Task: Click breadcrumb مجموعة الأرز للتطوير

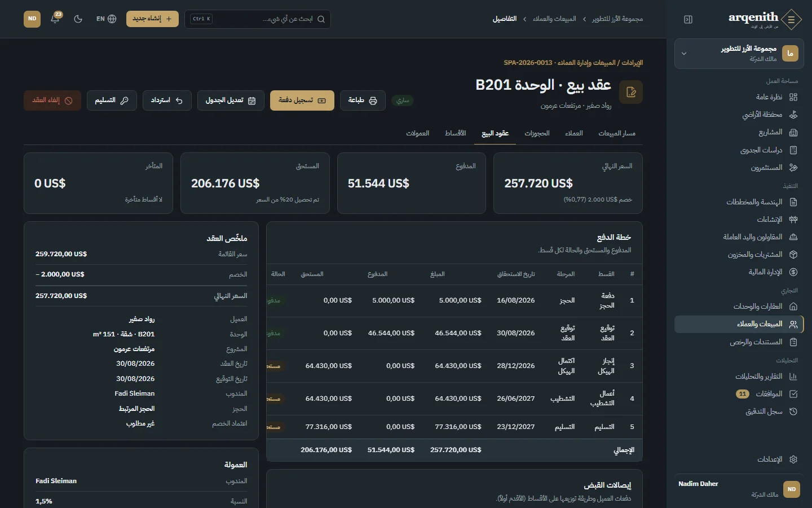Action: [617, 19]
